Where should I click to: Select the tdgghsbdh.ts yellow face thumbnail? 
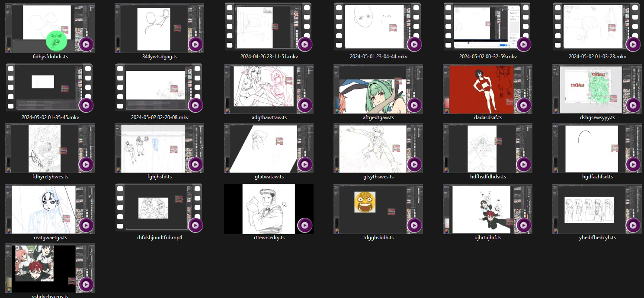pyautogui.click(x=378, y=209)
